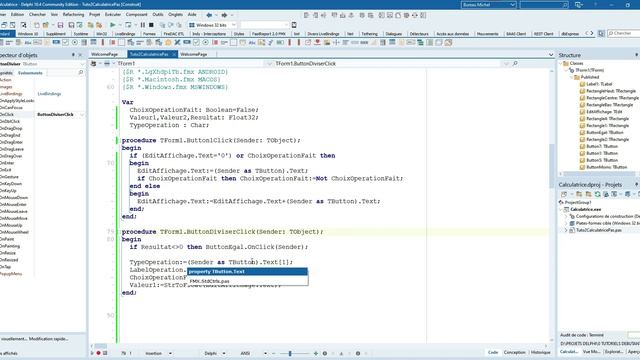This screenshot has height=360, width=640.
Task: Close the Tuto2CalculatricePas tab
Action: pyautogui.click(x=174, y=54)
